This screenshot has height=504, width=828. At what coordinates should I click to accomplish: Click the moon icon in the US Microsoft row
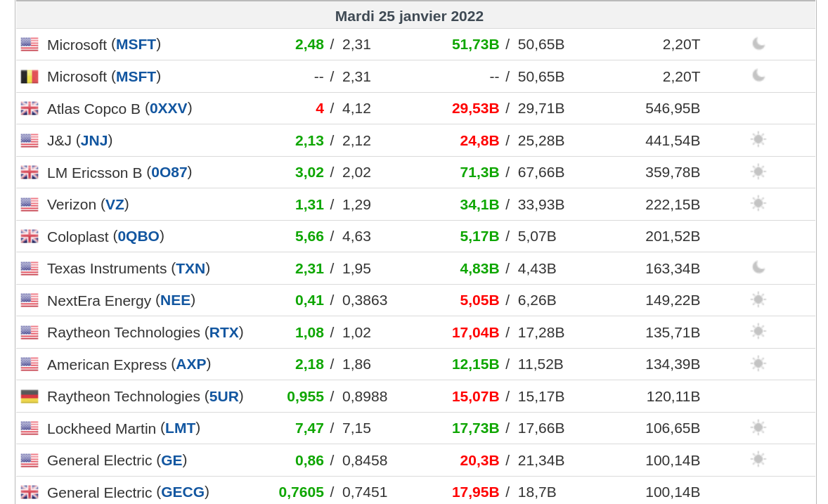point(758,44)
